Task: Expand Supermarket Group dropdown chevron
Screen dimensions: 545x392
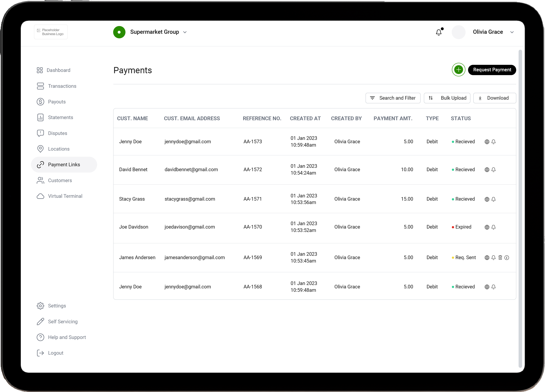Action: 185,32
